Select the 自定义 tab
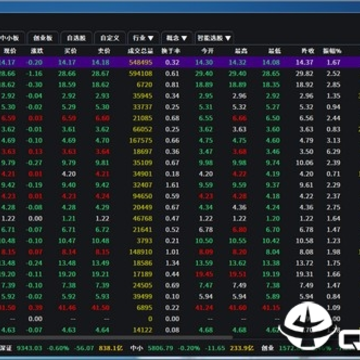Viewport: 360px width, 360px height. [110, 38]
